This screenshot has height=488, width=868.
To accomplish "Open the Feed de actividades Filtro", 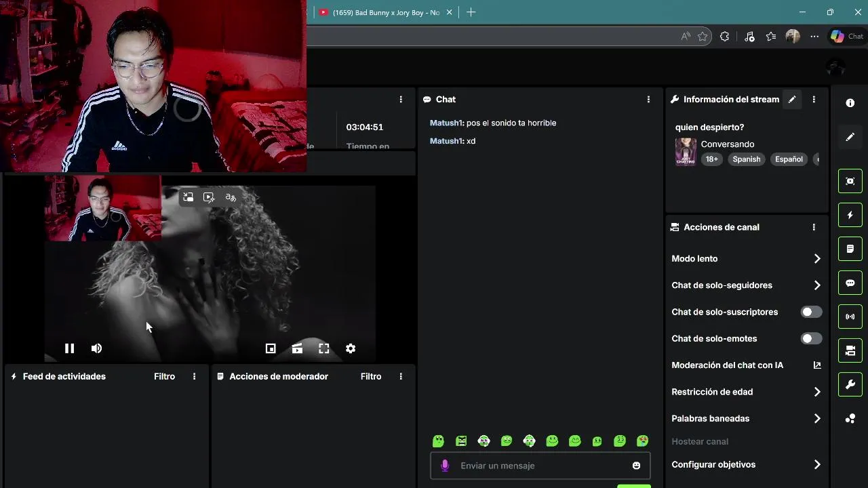I will (164, 376).
